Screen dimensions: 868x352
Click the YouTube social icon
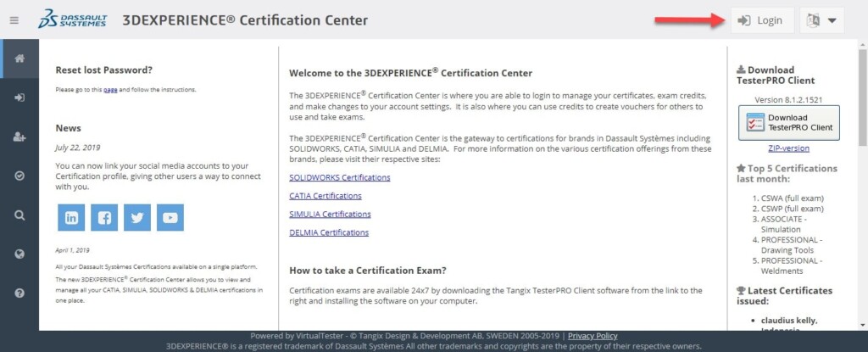170,218
